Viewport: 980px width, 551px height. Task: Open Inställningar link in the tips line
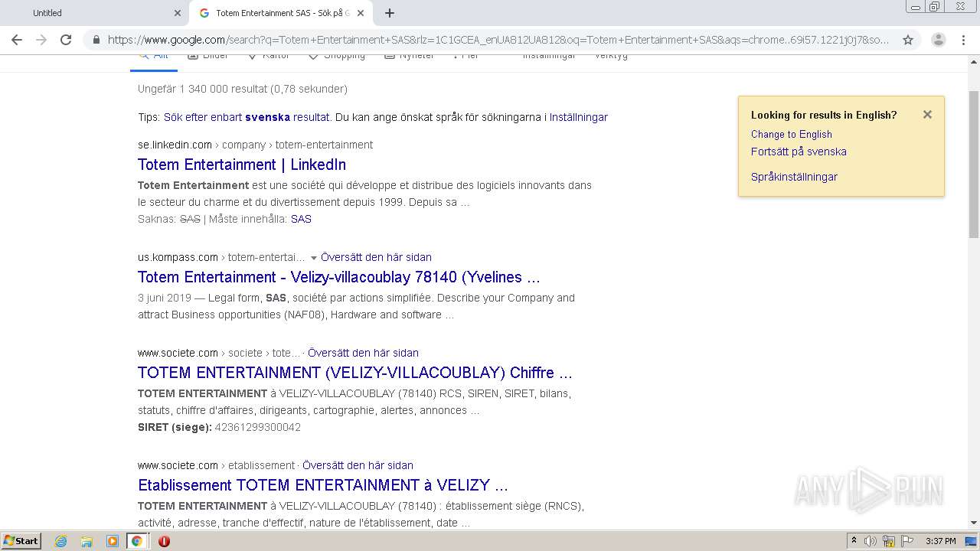pyautogui.click(x=579, y=117)
